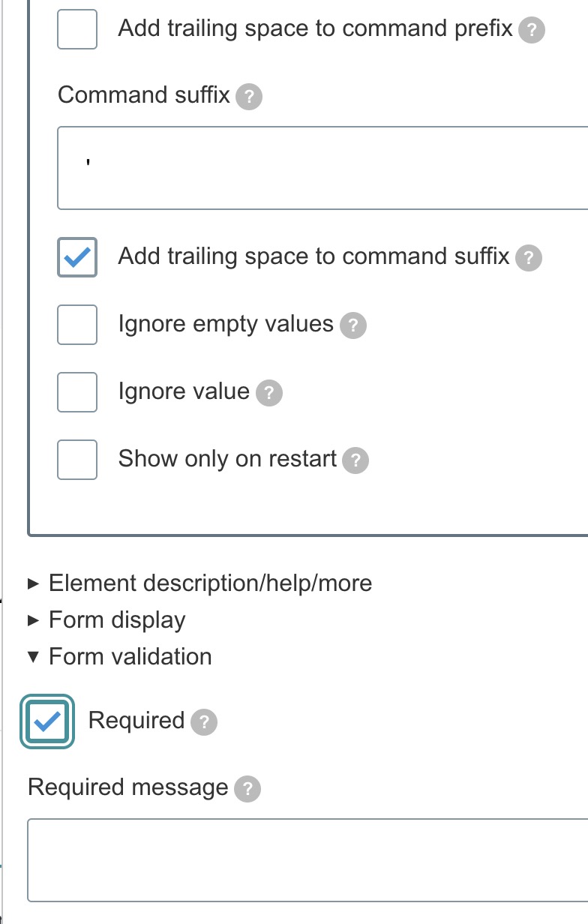Tick the Ignore empty values checkbox
Viewport: 588px width, 924px height.
tap(77, 325)
